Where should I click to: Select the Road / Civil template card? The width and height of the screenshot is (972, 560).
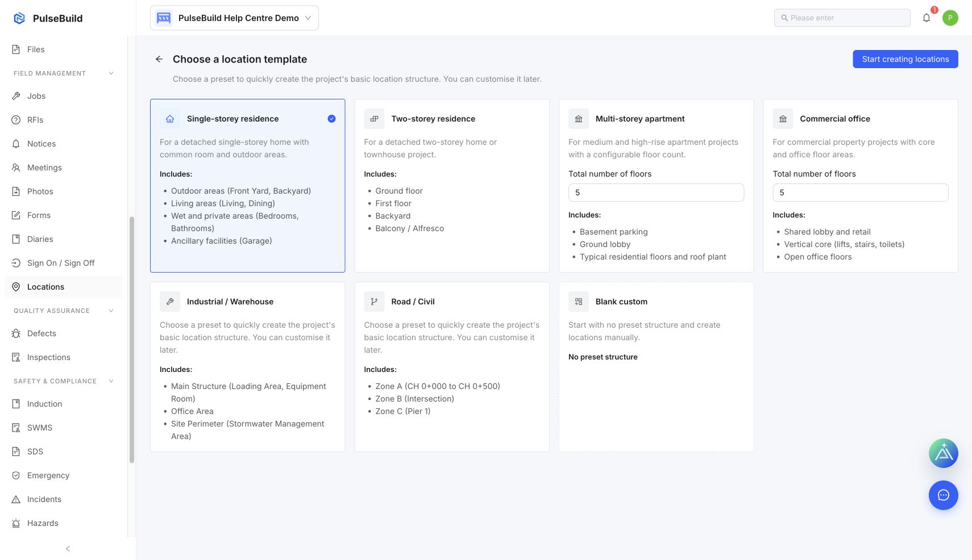[452, 367]
